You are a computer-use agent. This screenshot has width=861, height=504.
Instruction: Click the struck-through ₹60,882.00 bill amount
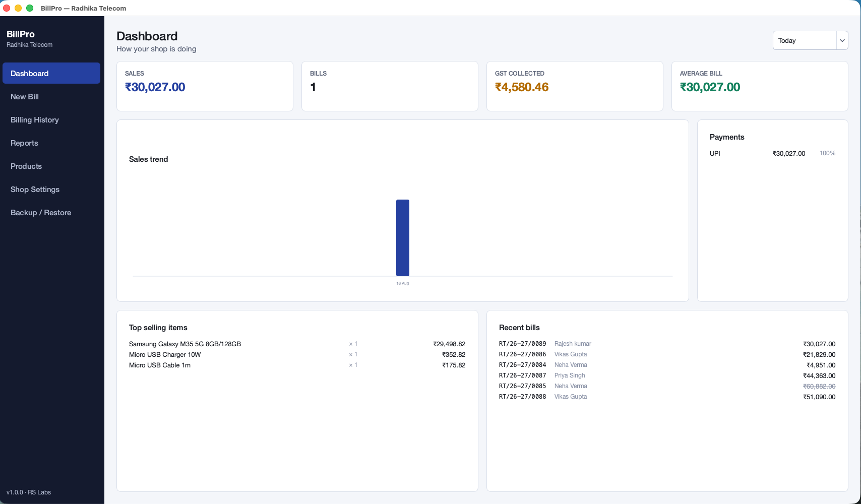819,386
